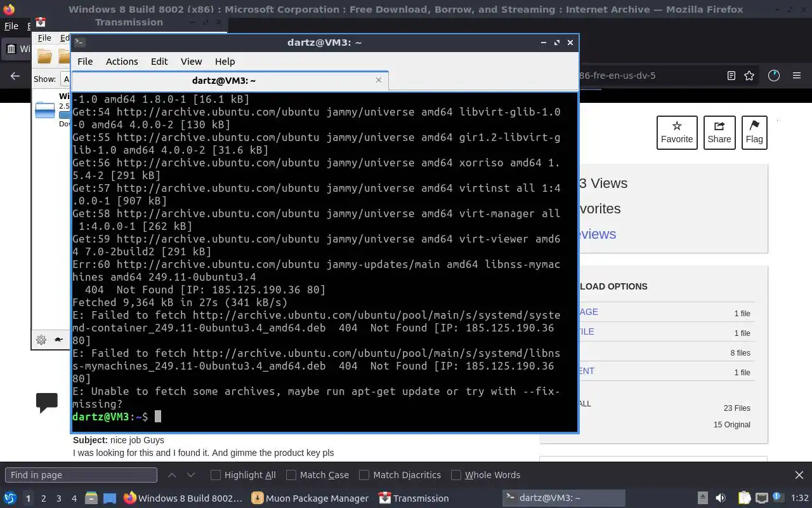
Task: Click the 15 Original text
Action: pyautogui.click(x=731, y=425)
